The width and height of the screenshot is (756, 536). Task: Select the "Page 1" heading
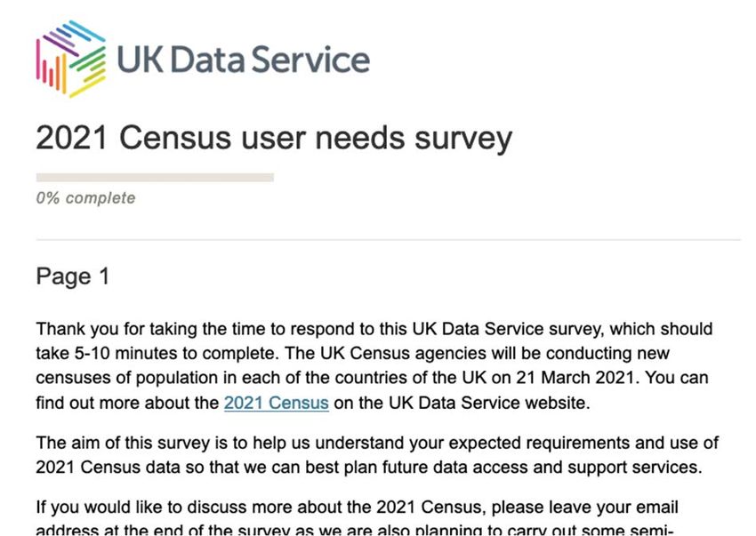[x=73, y=276]
